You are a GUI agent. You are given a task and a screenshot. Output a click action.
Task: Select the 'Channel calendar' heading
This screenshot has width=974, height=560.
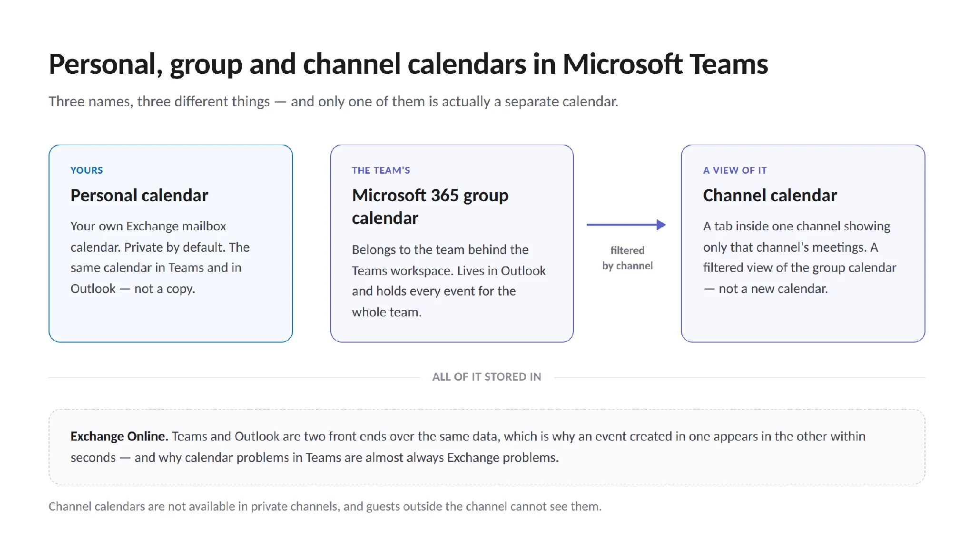[x=770, y=195]
